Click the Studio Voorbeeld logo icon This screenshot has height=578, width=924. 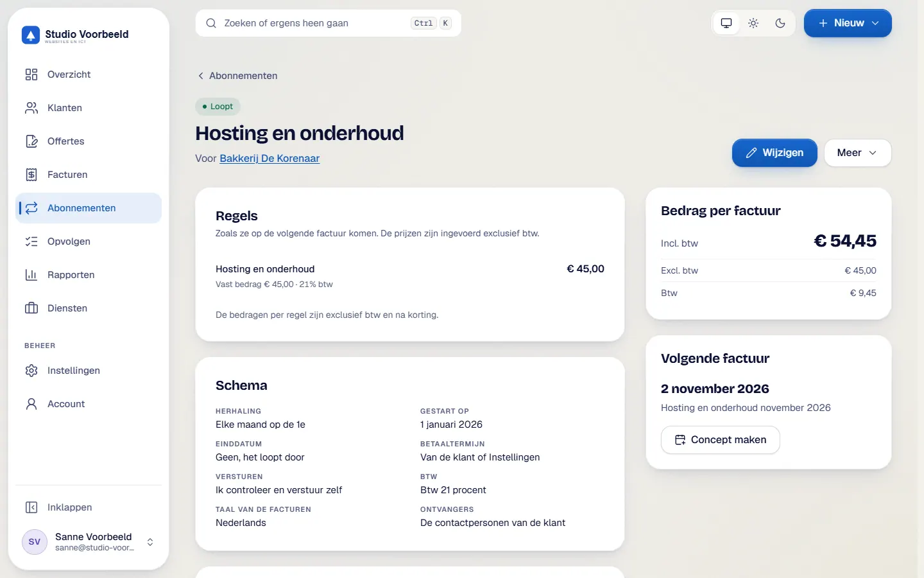pyautogui.click(x=31, y=35)
